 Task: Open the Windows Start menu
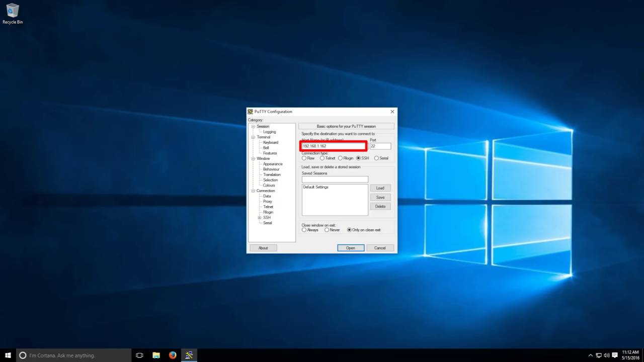[8, 355]
